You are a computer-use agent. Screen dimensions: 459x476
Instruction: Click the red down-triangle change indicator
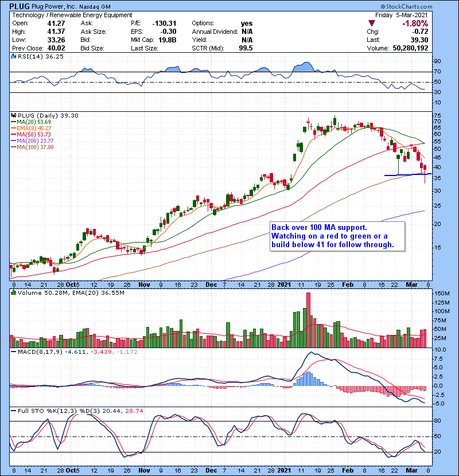[x=372, y=24]
